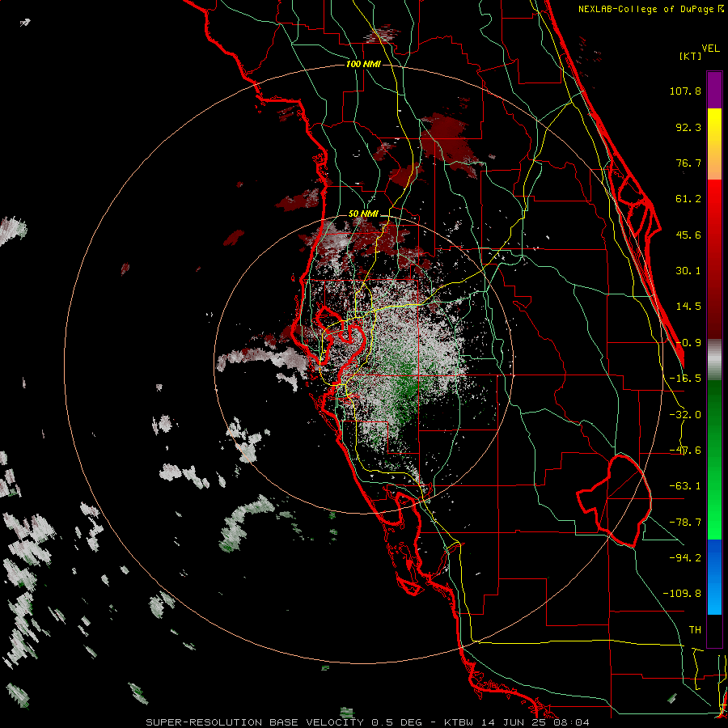Select the 61.2 scale value
This screenshot has height=728, width=728.
click(688, 199)
